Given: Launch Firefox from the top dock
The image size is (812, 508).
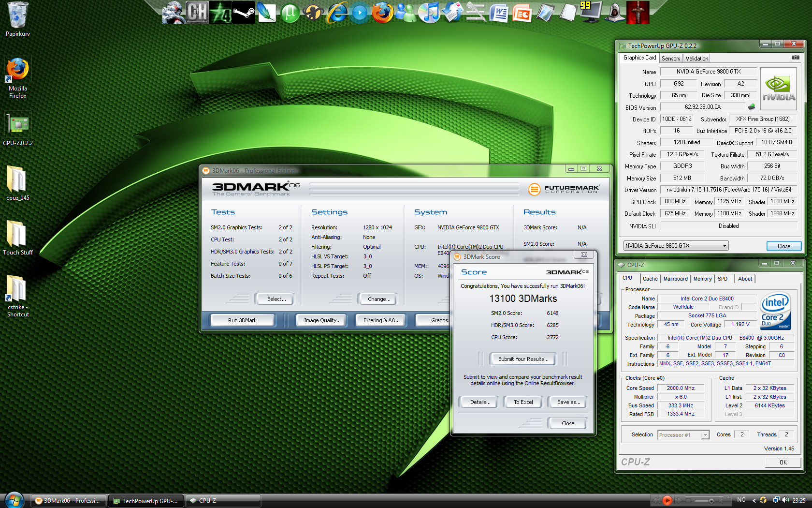Looking at the screenshot, I should 382,13.
